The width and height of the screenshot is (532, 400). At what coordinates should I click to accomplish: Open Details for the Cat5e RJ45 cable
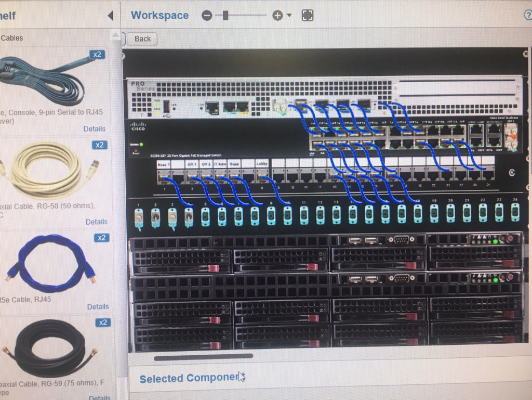(x=98, y=306)
